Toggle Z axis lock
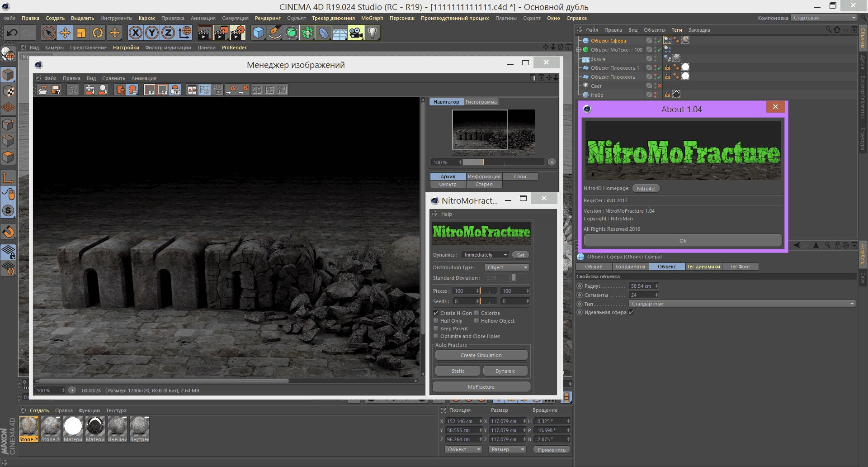The height and width of the screenshot is (467, 868). tap(168, 33)
